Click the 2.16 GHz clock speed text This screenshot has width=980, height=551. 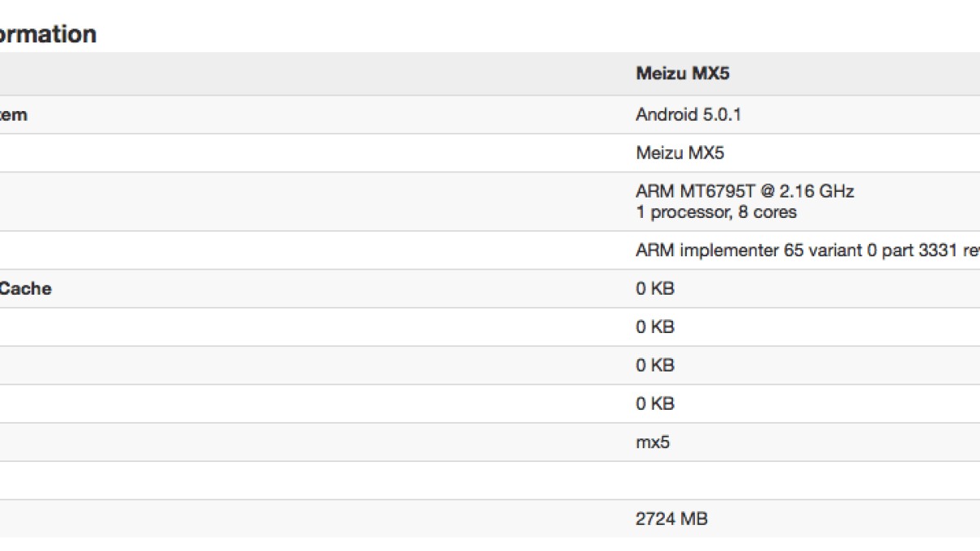815,192
